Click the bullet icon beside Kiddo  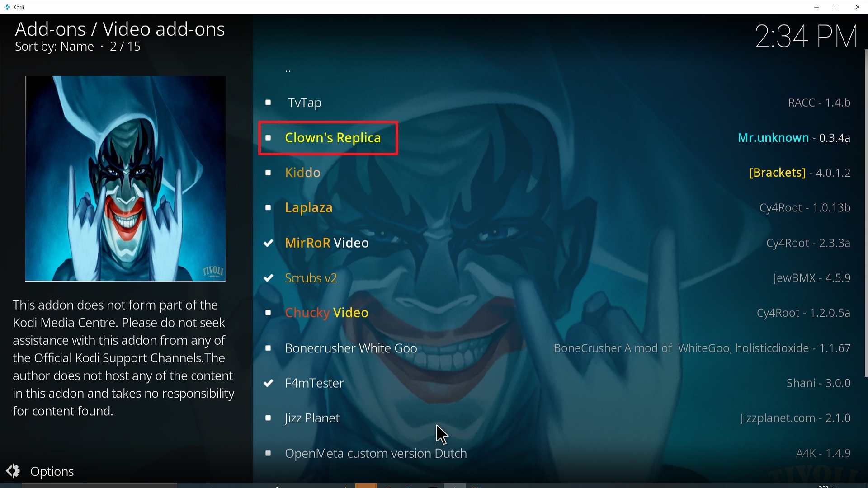pyautogui.click(x=268, y=173)
